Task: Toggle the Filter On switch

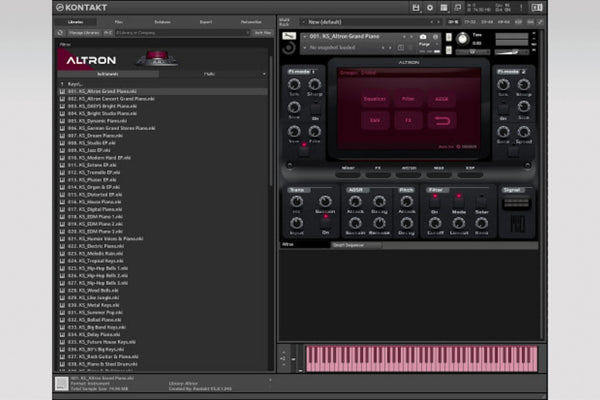Action: tap(435, 201)
